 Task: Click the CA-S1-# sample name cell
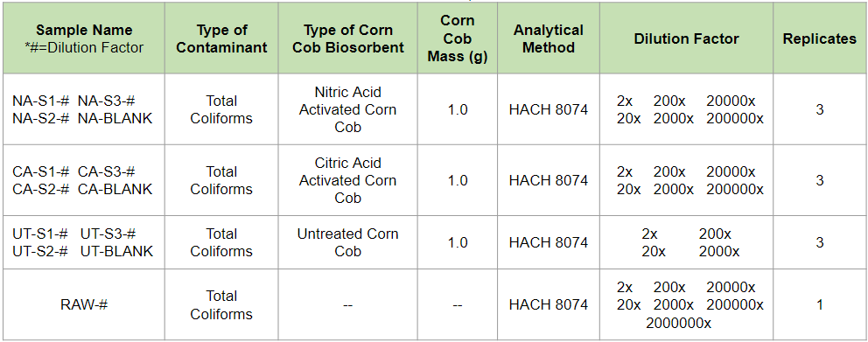(84, 180)
